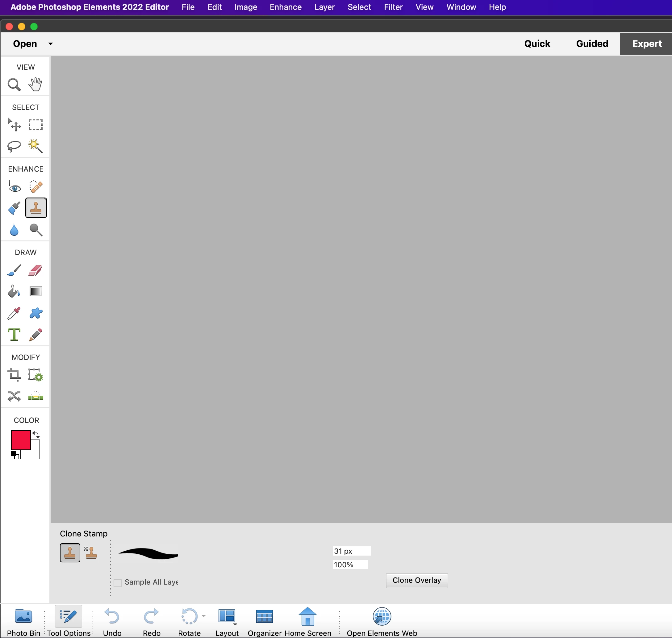
Task: Select the Gradient tool
Action: (x=35, y=291)
